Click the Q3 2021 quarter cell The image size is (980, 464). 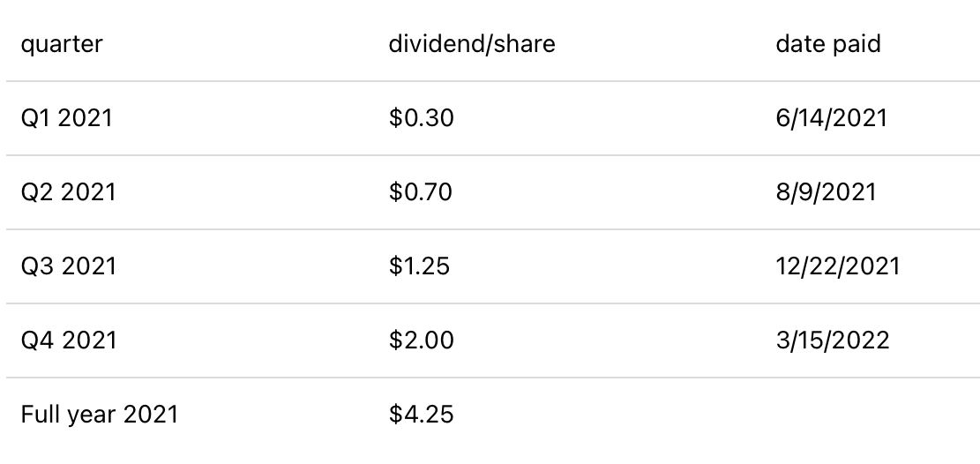pos(68,266)
